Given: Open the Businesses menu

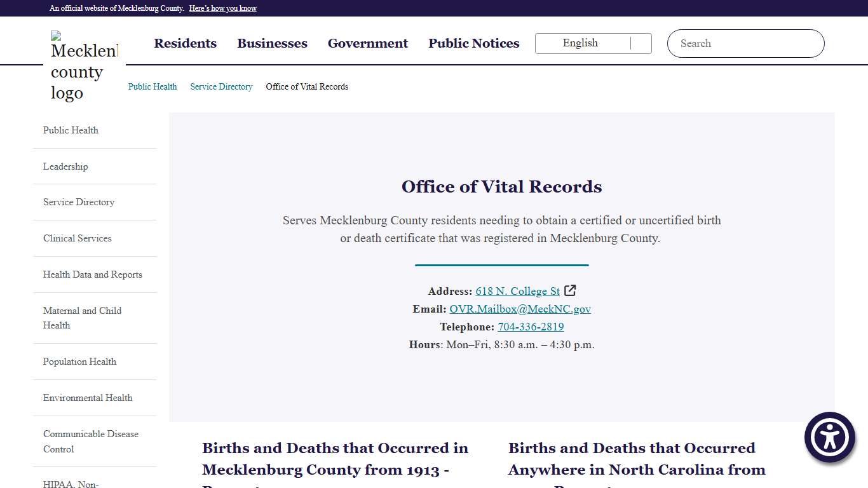Looking at the screenshot, I should pos(272,43).
